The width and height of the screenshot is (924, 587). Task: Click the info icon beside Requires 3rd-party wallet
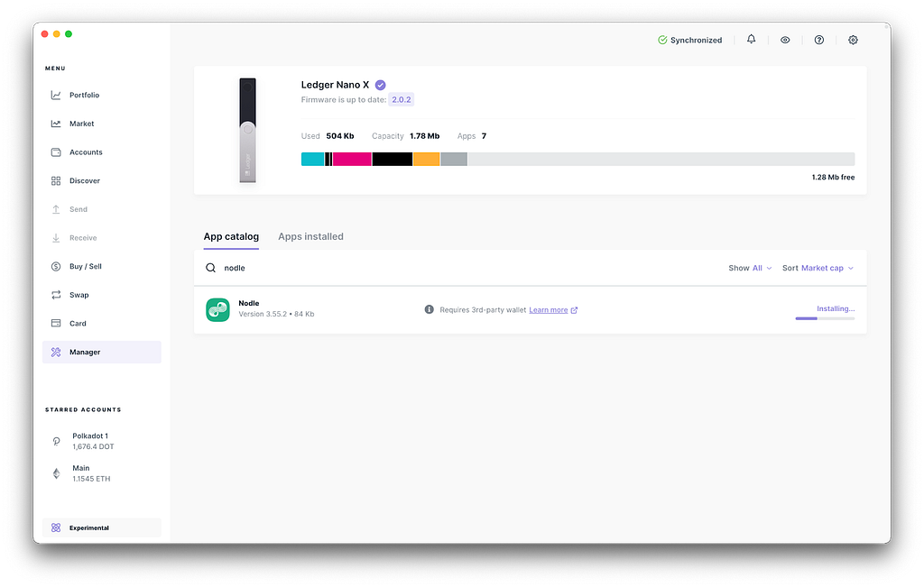tap(429, 309)
